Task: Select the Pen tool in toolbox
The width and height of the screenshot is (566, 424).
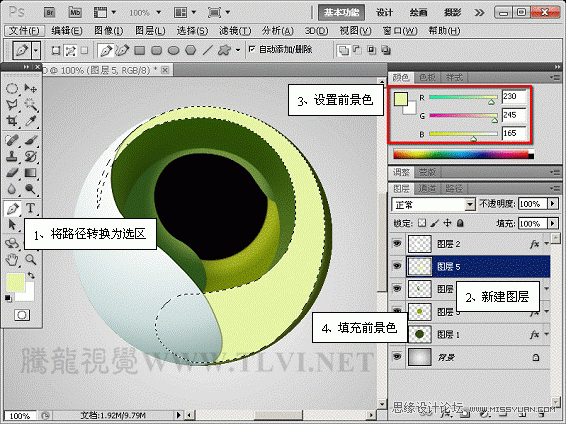Action: click(12, 208)
